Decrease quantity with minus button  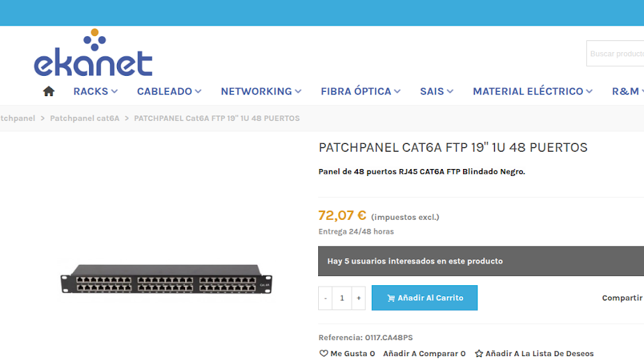325,298
